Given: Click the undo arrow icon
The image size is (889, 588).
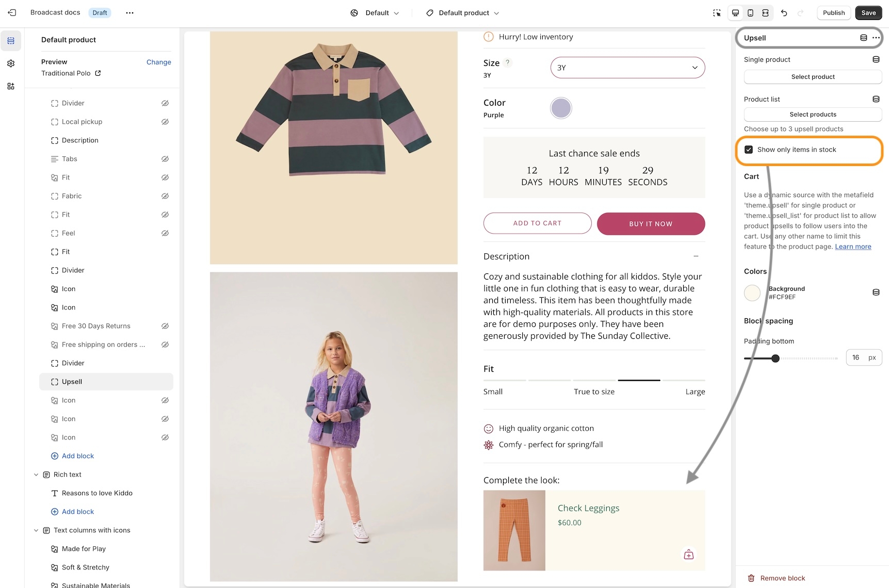Looking at the screenshot, I should point(784,13).
